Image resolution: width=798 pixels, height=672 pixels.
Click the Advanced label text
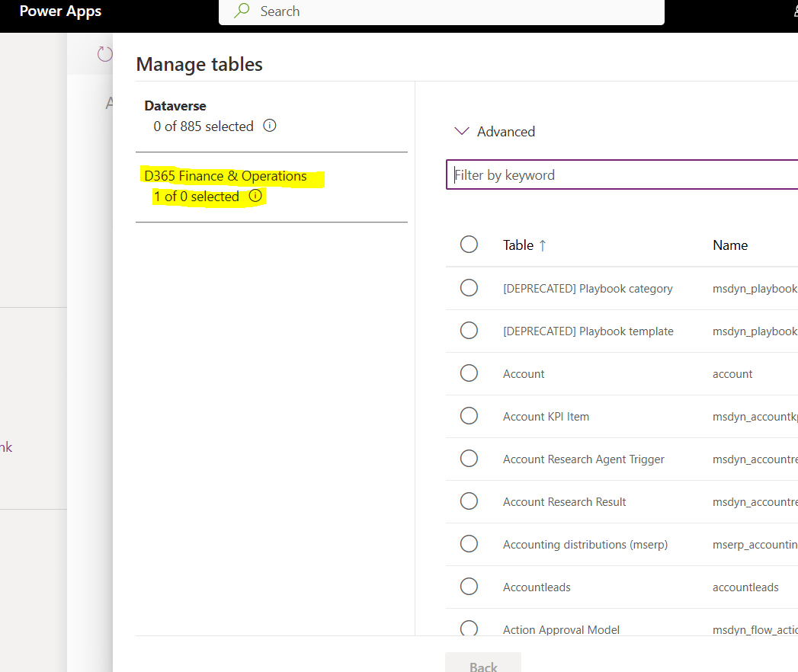(x=506, y=132)
